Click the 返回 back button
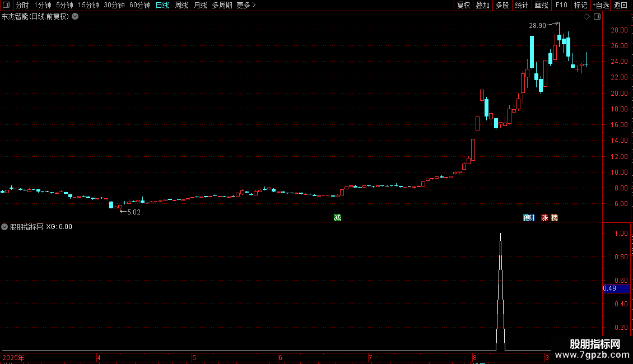Viewport: 633px width, 364px height. 621,5
